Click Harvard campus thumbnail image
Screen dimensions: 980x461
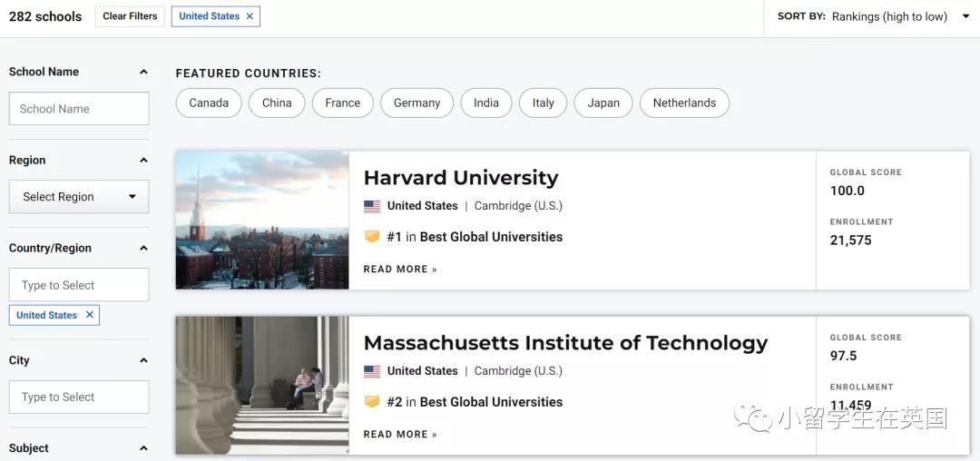(x=262, y=220)
